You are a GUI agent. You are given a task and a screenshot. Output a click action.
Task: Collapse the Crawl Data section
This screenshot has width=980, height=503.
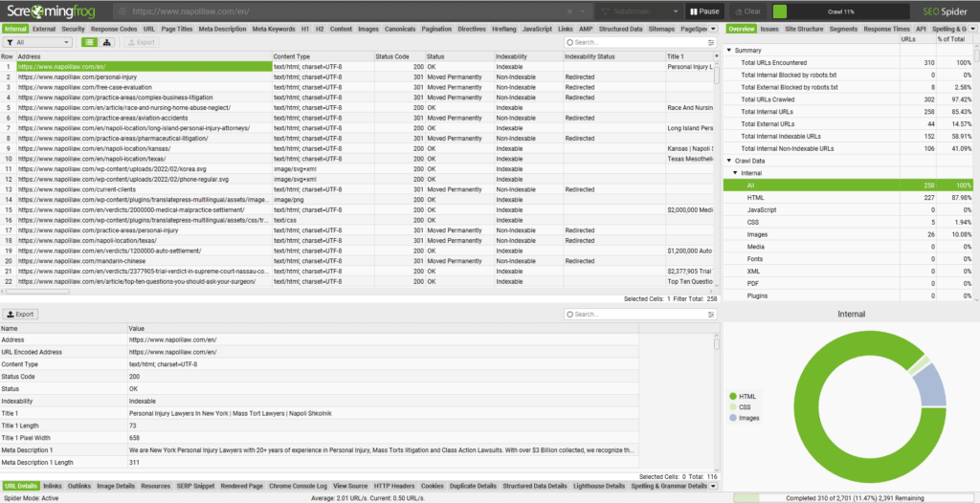click(x=728, y=161)
